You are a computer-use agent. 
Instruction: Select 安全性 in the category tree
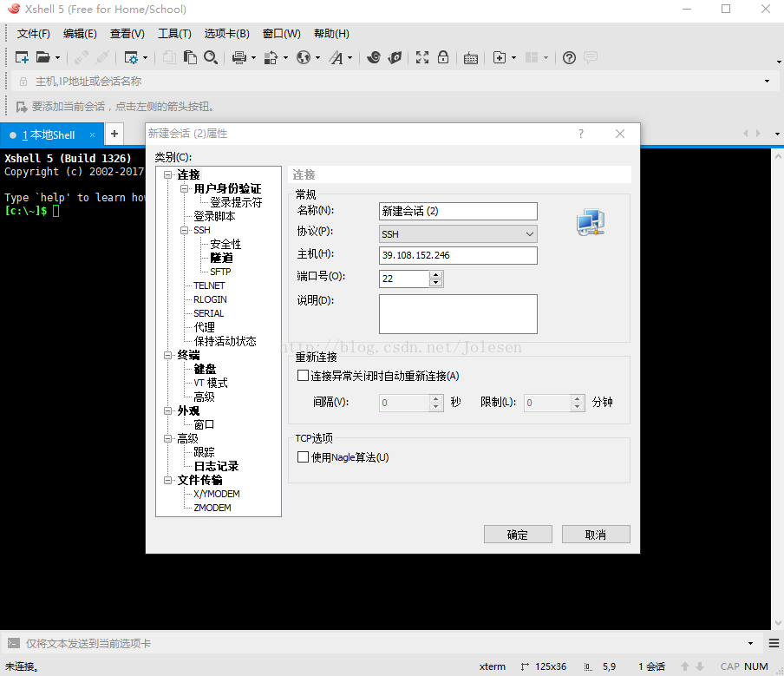pos(225,244)
